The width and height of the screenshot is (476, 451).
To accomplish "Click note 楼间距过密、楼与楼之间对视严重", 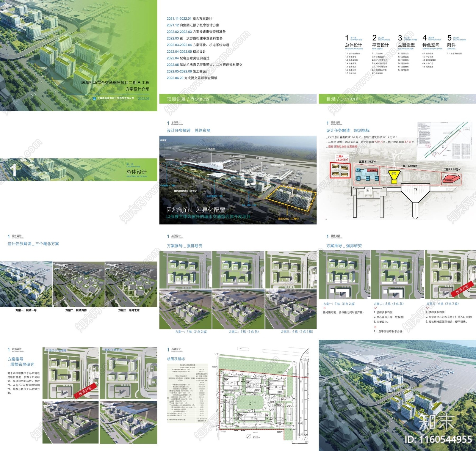I will coord(344,312).
